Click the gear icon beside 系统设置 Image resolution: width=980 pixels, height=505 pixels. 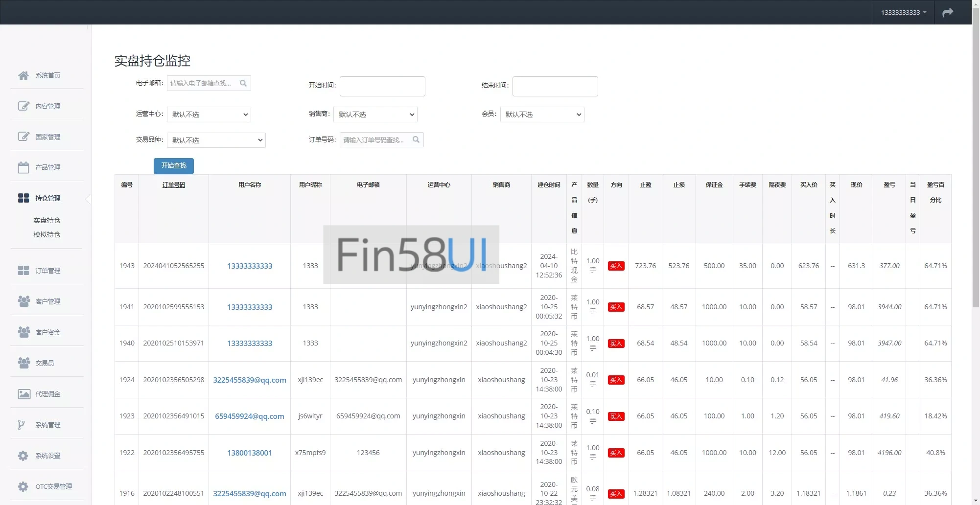[x=23, y=456]
